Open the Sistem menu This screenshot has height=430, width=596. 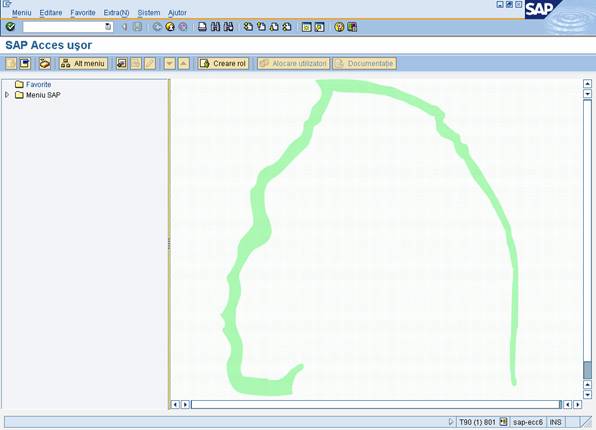click(149, 13)
